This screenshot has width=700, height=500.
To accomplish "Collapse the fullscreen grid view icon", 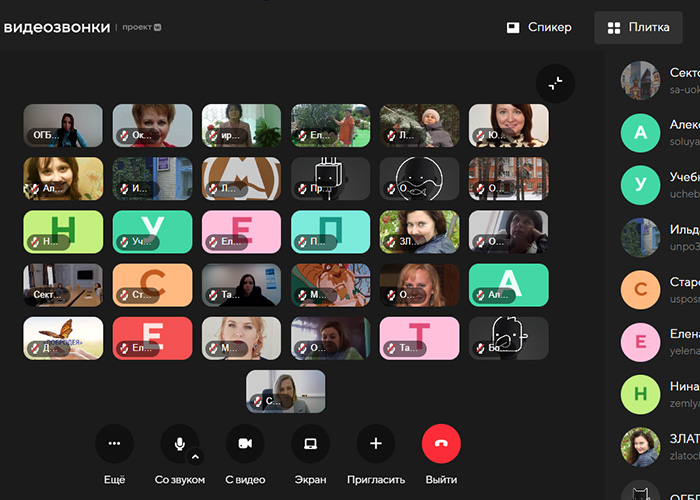I will pos(555,83).
